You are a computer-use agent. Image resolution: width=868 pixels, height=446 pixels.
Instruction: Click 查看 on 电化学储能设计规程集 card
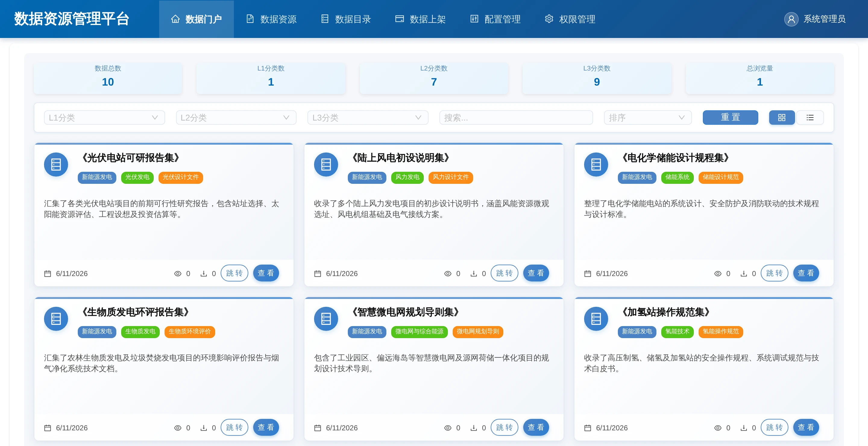[x=806, y=273]
